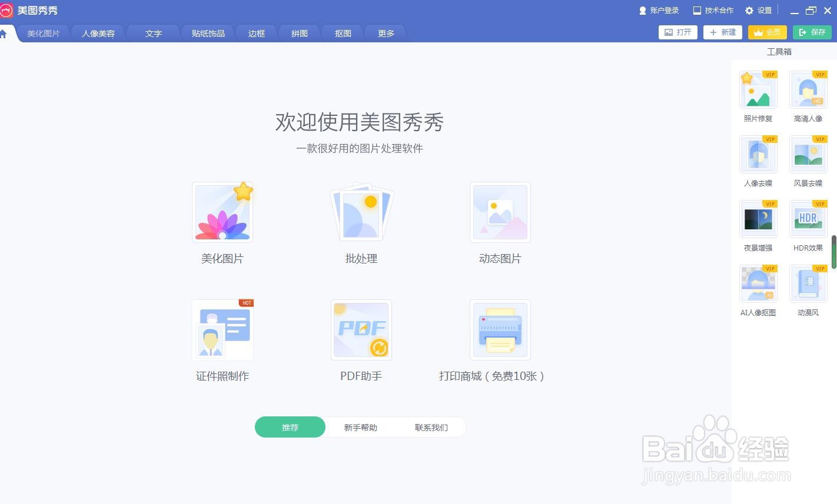Open the HDR效果 tool
Viewport: 837px width, 504px height.
pos(808,225)
